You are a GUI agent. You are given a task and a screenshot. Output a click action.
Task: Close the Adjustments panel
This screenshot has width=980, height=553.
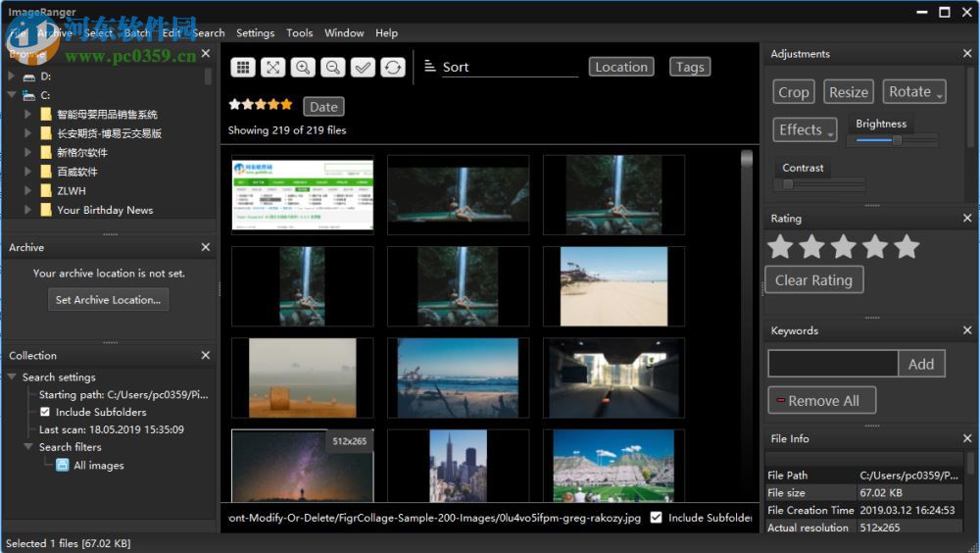point(967,54)
